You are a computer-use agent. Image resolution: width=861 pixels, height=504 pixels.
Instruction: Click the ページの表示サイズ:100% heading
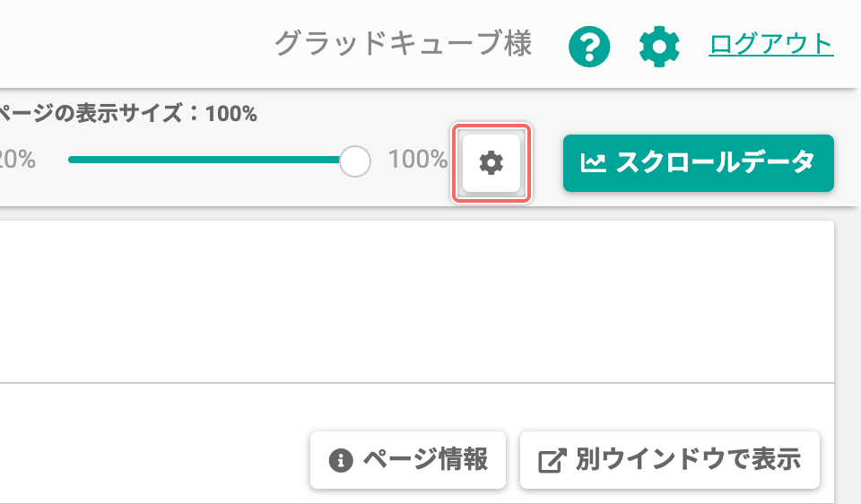pyautogui.click(x=128, y=114)
